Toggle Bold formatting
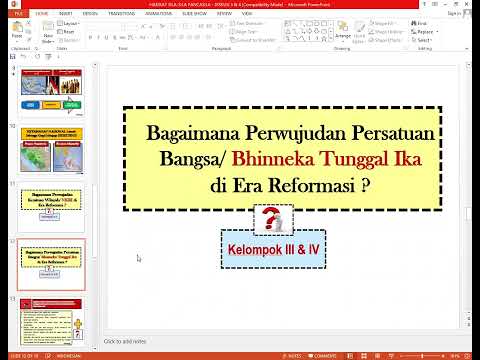 pos(90,38)
